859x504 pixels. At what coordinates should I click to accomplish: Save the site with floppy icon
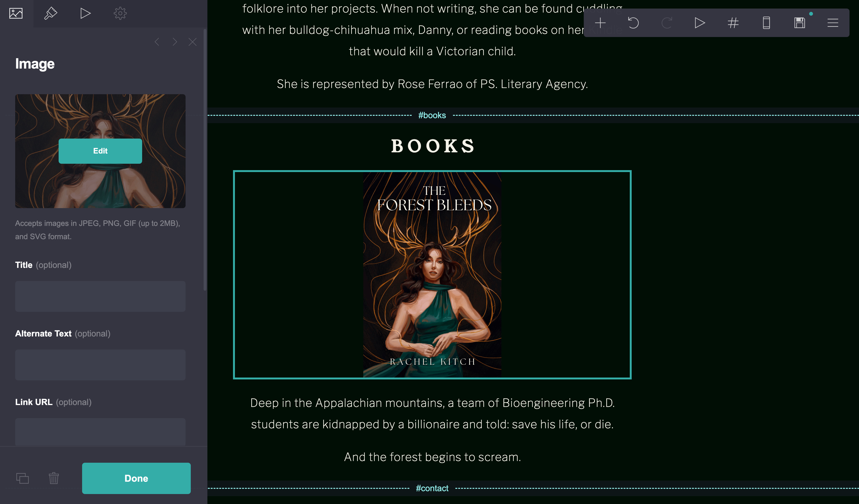click(800, 23)
